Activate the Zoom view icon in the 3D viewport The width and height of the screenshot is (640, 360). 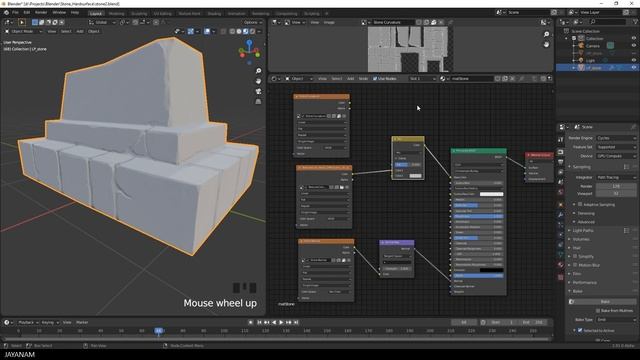pyautogui.click(x=258, y=71)
